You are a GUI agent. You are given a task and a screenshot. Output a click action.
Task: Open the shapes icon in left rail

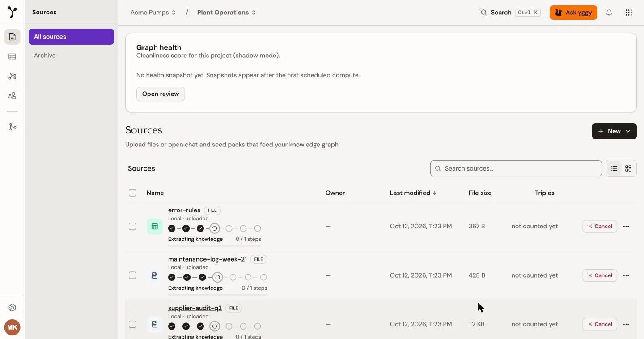pyautogui.click(x=13, y=96)
